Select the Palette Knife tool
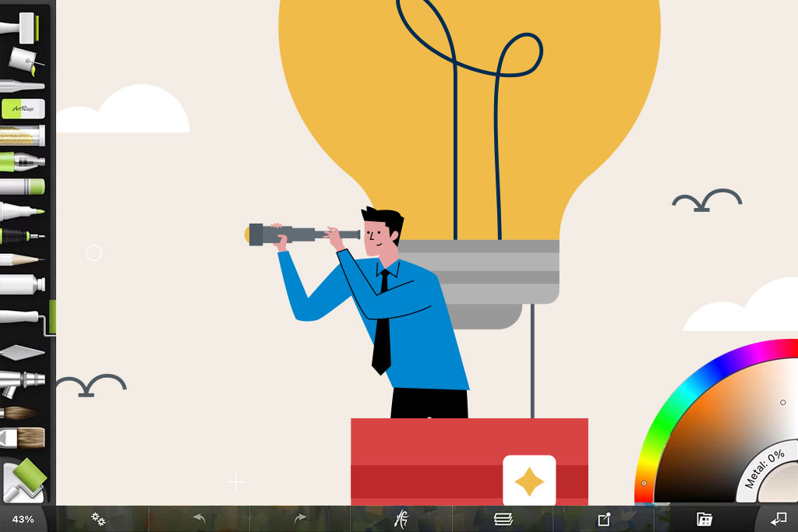This screenshot has height=532, width=798. tap(23, 353)
